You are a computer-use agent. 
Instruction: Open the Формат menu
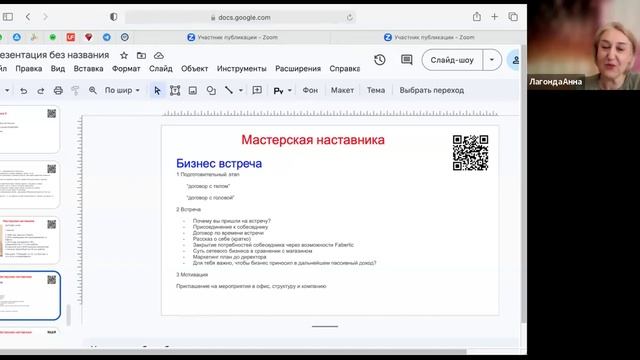(x=126, y=69)
